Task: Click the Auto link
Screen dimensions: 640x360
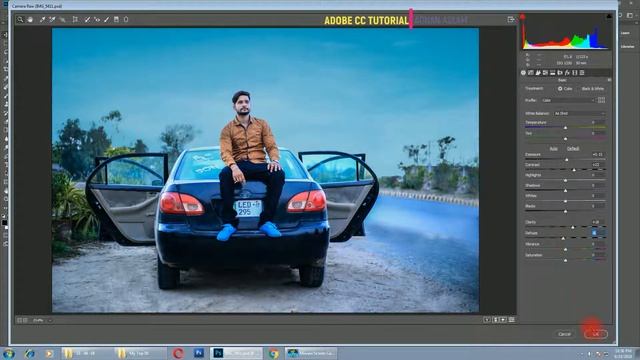Action: 553,149
